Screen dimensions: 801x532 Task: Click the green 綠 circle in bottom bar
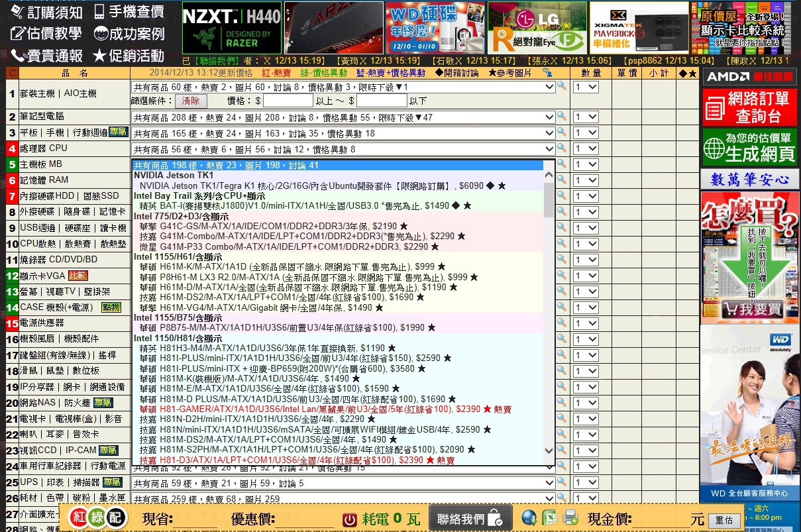pyautogui.click(x=98, y=519)
